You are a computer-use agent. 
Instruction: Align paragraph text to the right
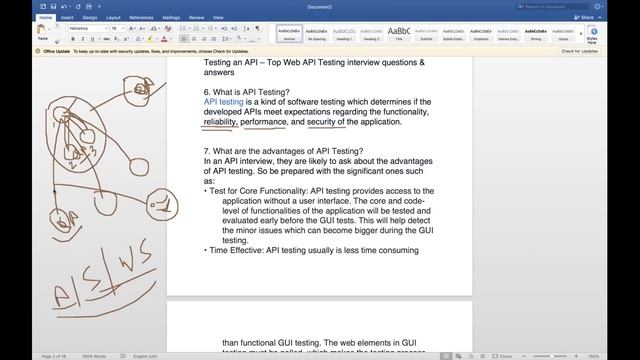coord(204,39)
